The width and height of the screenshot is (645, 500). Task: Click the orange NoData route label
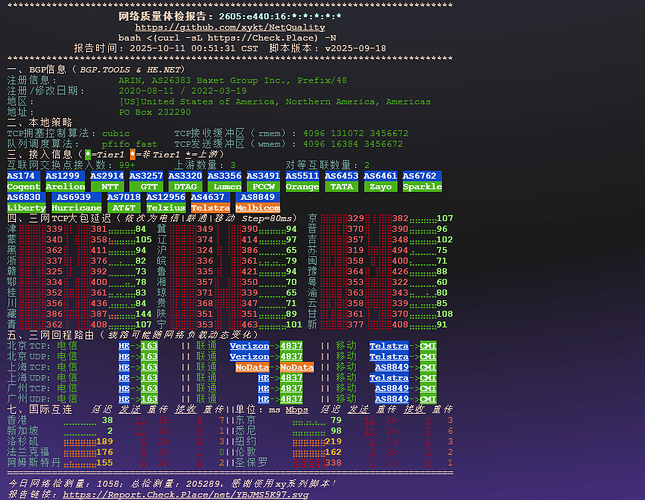tap(251, 367)
